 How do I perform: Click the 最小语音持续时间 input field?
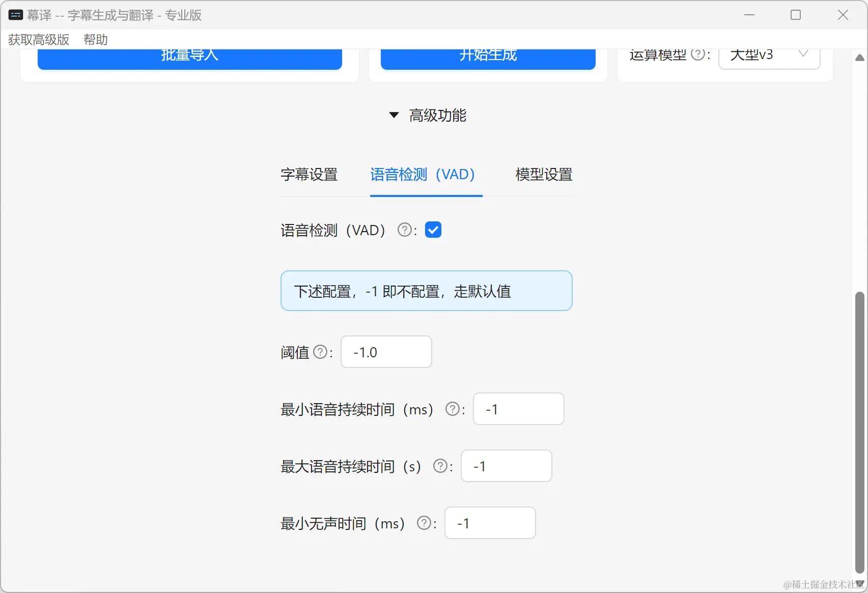tap(518, 408)
